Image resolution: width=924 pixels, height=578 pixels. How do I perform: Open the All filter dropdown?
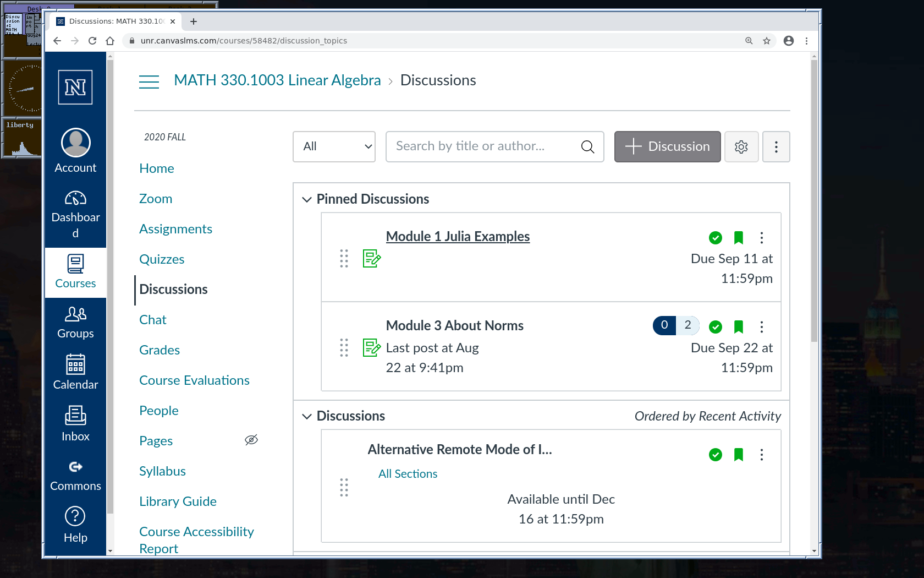pos(334,147)
